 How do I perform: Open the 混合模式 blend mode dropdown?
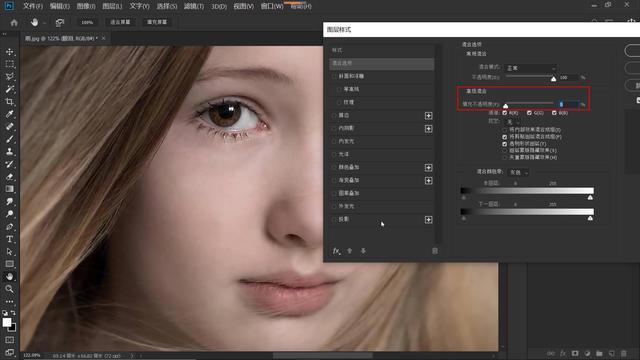[531, 68]
